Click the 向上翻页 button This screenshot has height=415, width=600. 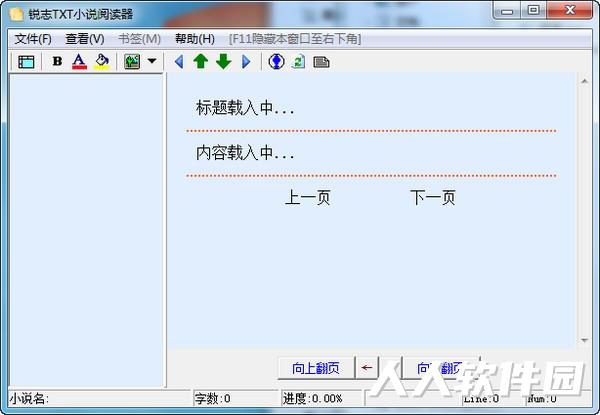(316, 368)
